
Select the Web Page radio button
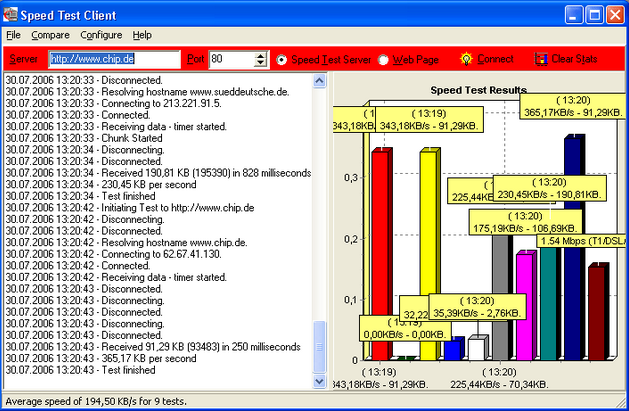[x=383, y=60]
